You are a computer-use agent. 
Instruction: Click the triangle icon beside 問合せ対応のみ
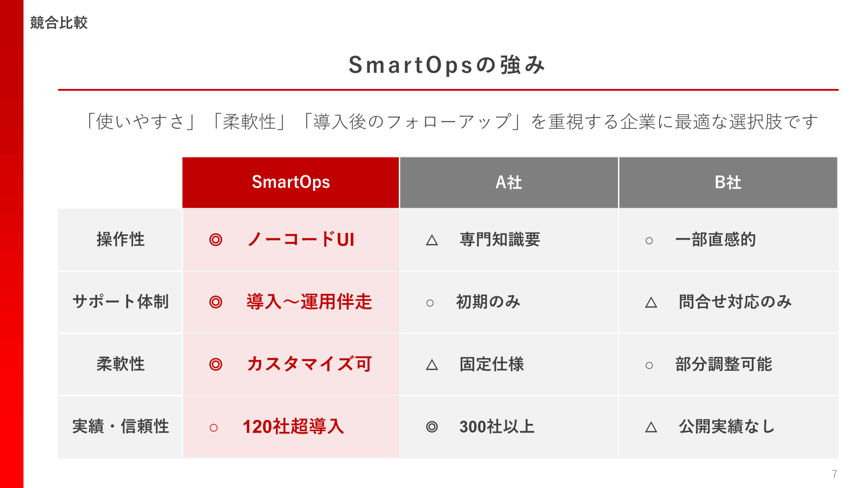651,302
